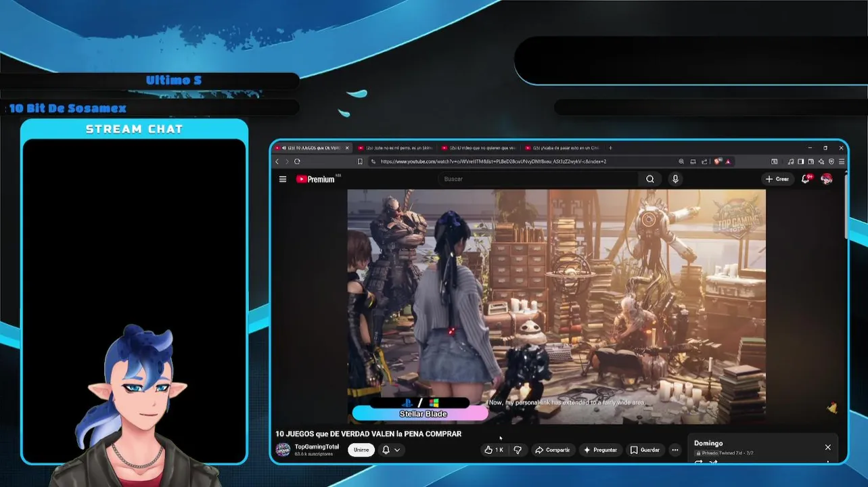868x487 pixels.
Task: Open the browser main menu icon
Action: point(842,162)
